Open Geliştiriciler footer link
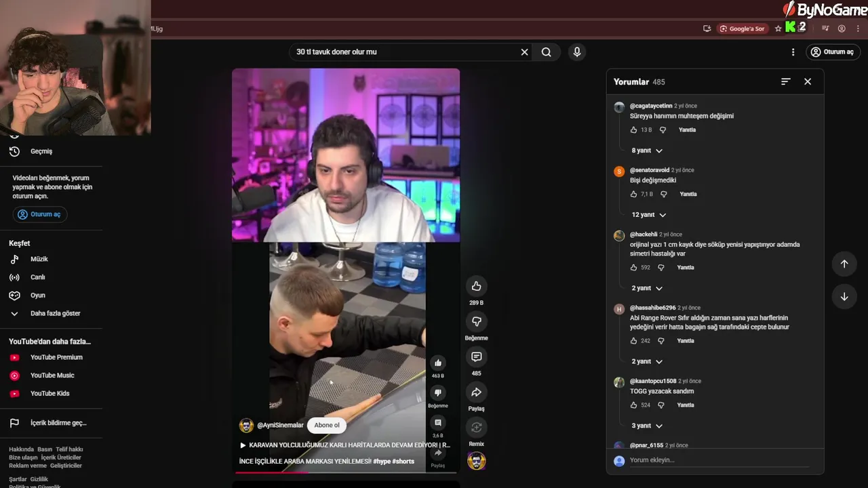The height and width of the screenshot is (488, 868). (x=66, y=466)
